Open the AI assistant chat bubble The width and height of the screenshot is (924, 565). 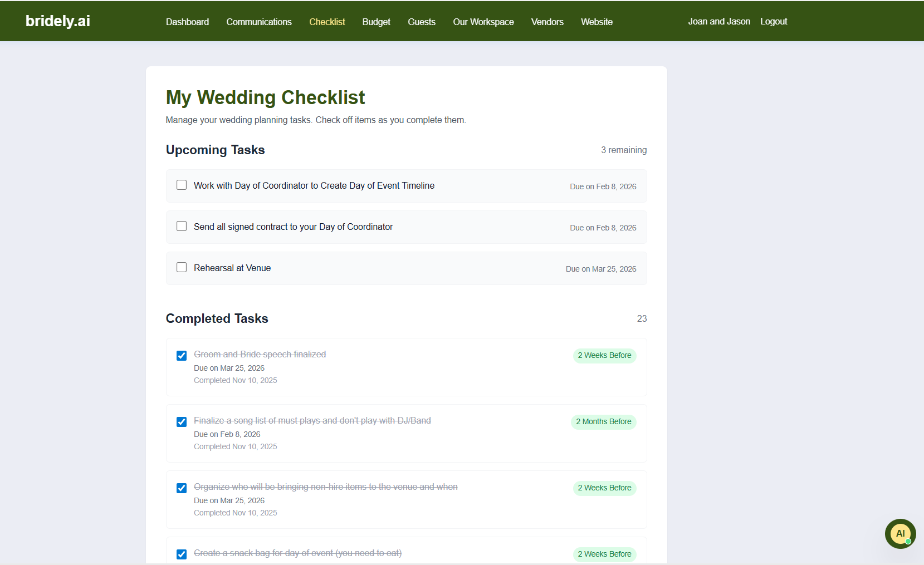point(900,534)
